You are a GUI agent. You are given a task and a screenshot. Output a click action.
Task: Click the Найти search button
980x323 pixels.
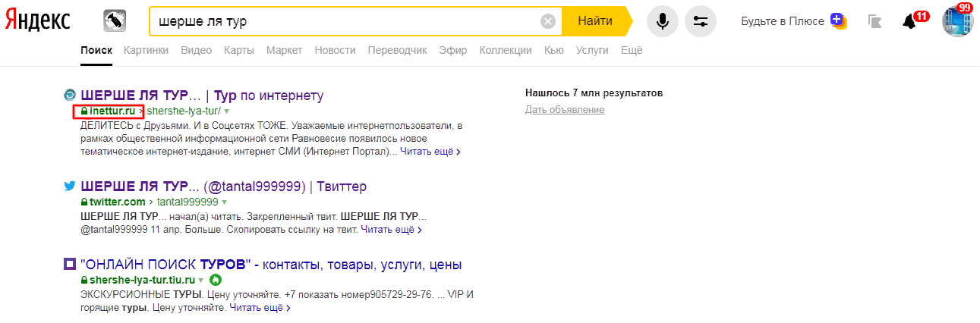tap(595, 21)
